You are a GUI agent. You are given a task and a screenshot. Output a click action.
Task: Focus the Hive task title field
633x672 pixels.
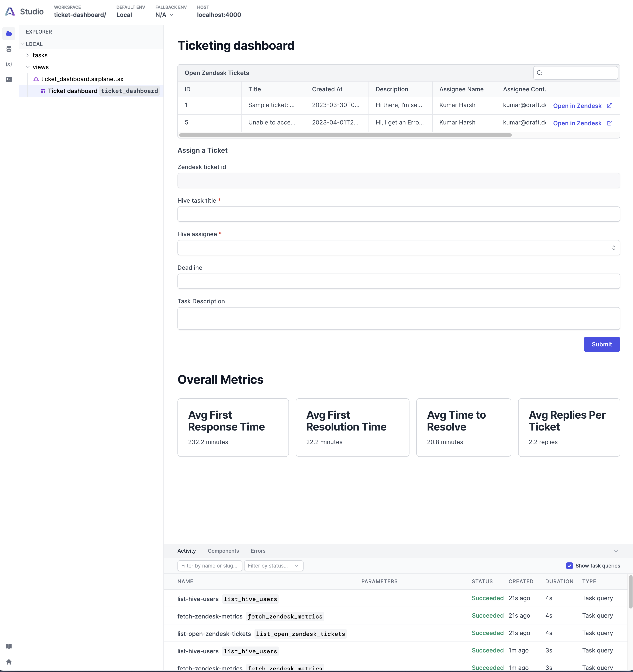pos(399,214)
